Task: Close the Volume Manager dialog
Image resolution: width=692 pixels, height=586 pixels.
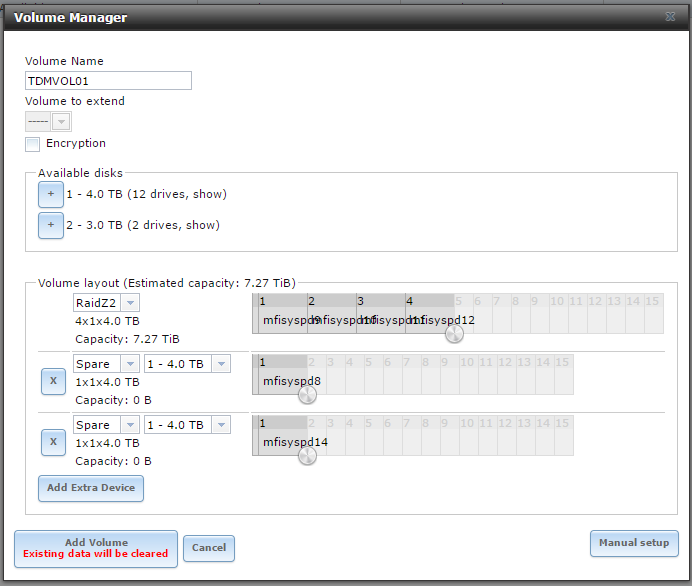Action: 670,17
